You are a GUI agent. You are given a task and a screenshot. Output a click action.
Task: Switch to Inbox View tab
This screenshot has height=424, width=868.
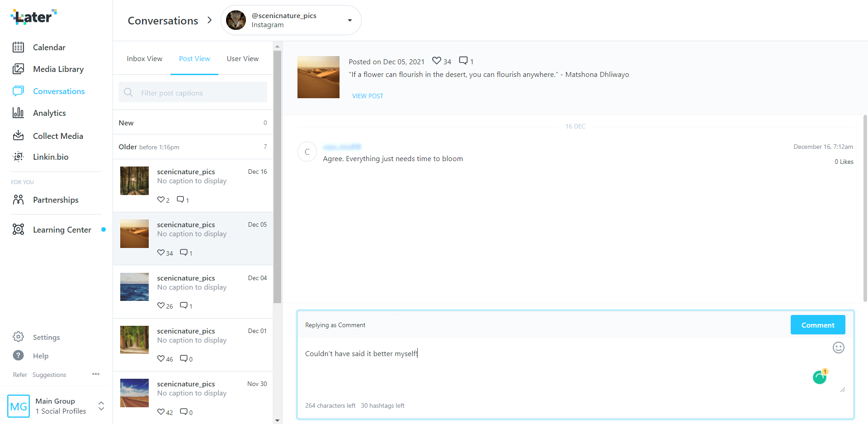(x=145, y=59)
